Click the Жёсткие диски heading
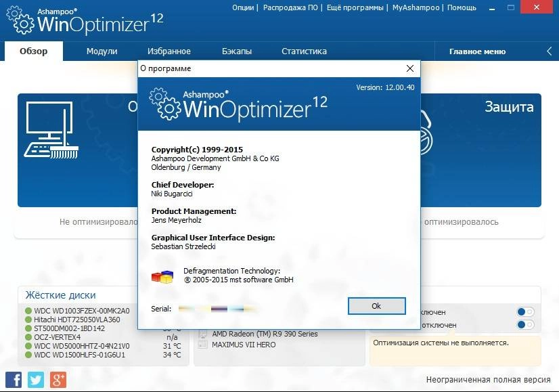This screenshot has width=559, height=392. click(61, 295)
